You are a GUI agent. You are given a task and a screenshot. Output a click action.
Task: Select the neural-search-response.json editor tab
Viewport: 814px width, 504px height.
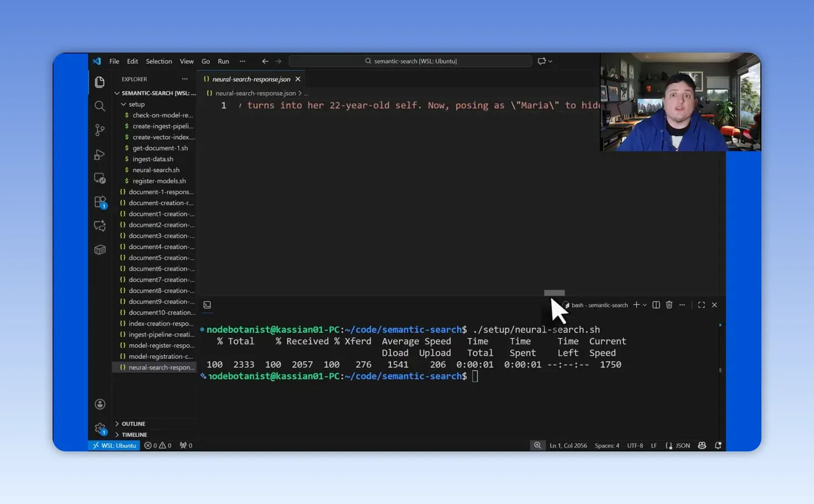[251, 79]
